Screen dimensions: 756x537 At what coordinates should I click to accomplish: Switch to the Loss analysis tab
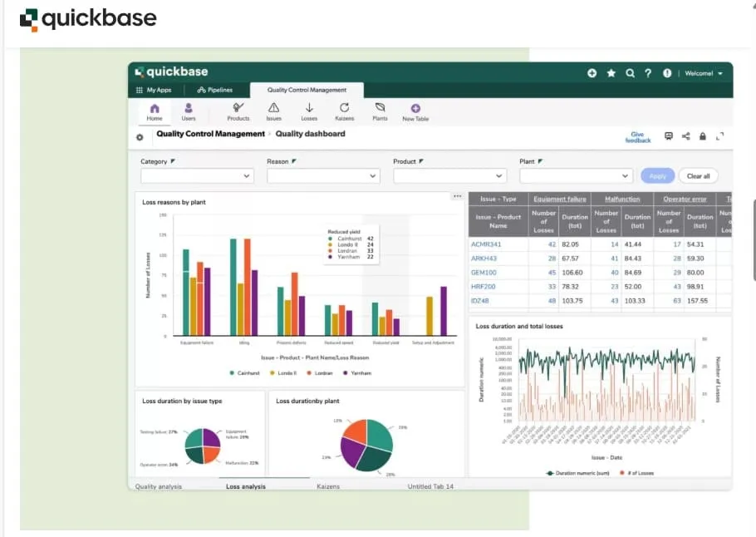(246, 485)
